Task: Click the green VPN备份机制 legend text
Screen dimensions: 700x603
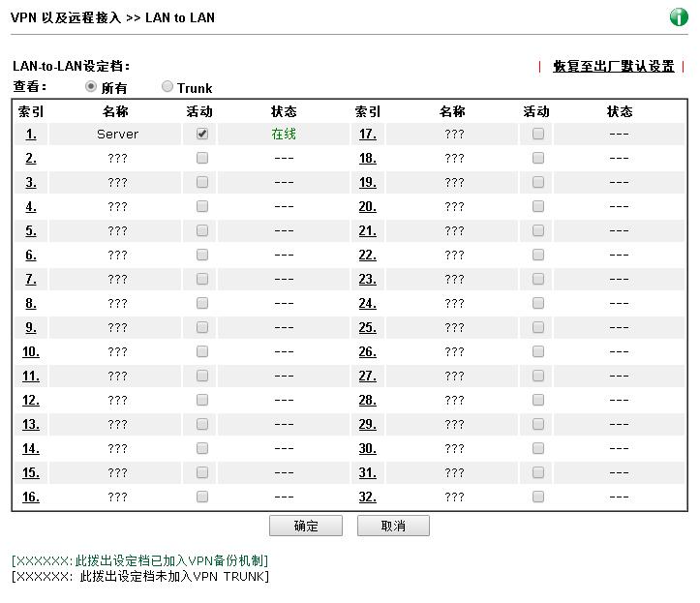Action: 140,560
